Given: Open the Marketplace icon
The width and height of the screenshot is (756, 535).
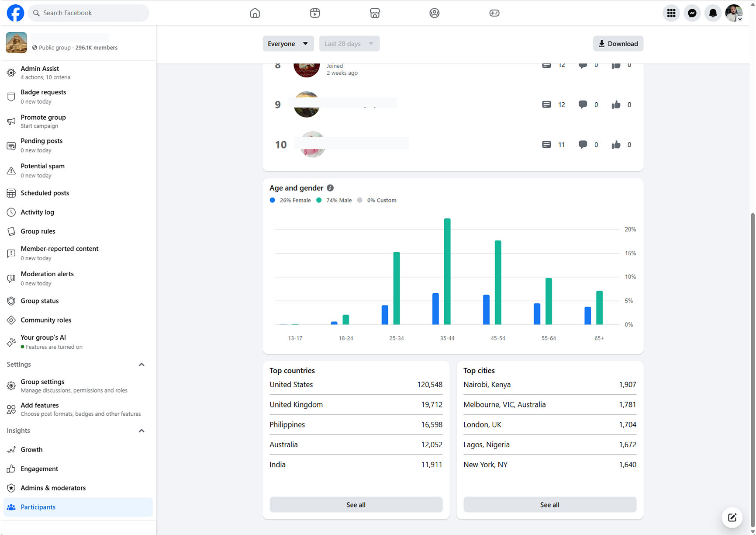Looking at the screenshot, I should click(x=375, y=13).
